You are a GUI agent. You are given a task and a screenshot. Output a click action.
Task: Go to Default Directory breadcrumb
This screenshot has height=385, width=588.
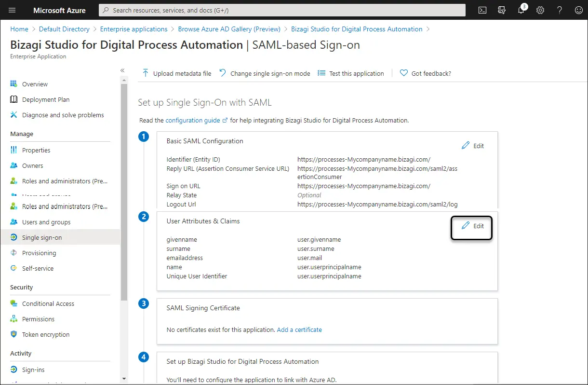64,29
